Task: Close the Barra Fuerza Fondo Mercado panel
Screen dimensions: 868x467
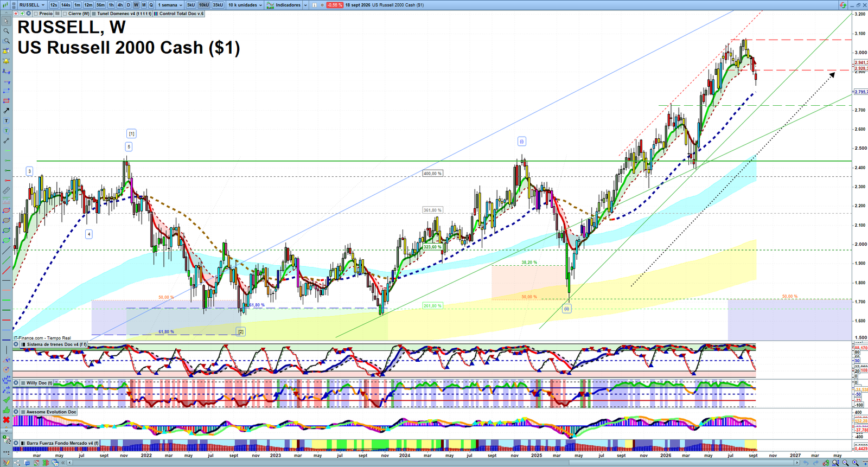Action: tap(16, 443)
